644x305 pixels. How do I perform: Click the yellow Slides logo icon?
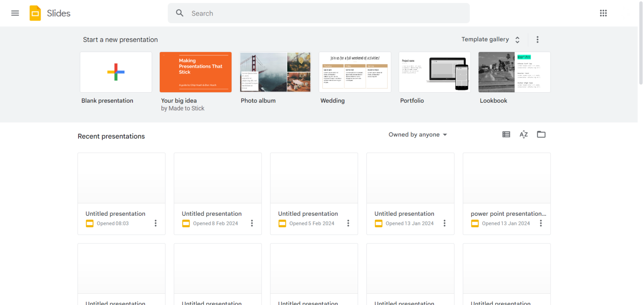35,13
